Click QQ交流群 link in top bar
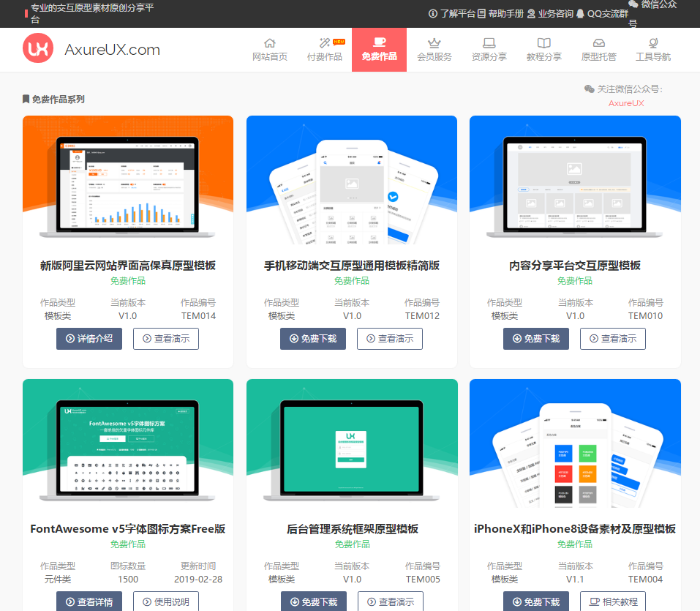 pyautogui.click(x=602, y=13)
